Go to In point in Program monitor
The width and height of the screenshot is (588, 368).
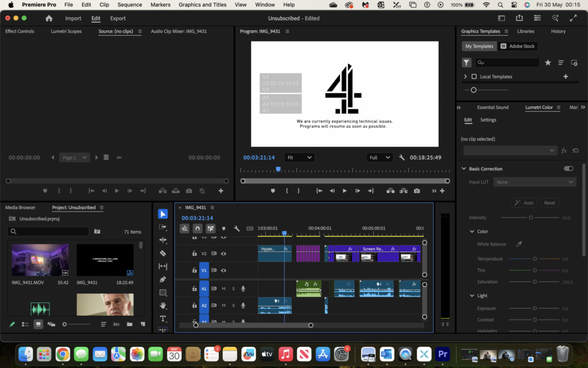319,191
